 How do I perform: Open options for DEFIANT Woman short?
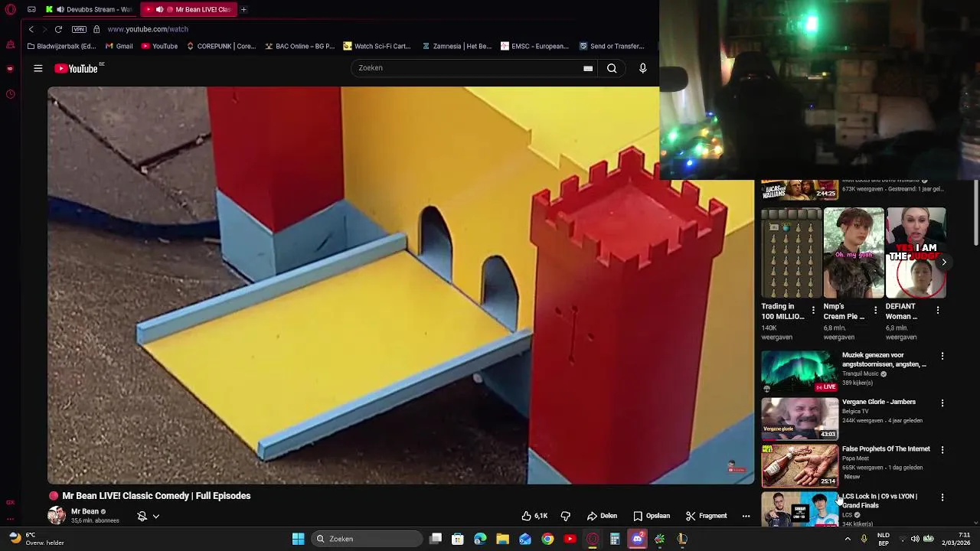click(938, 310)
